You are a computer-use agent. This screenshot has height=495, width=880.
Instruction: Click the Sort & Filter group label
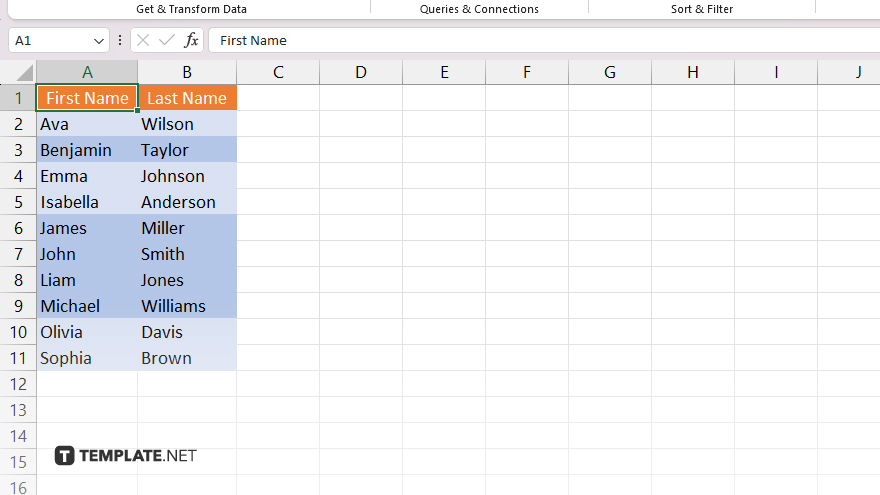tap(701, 9)
